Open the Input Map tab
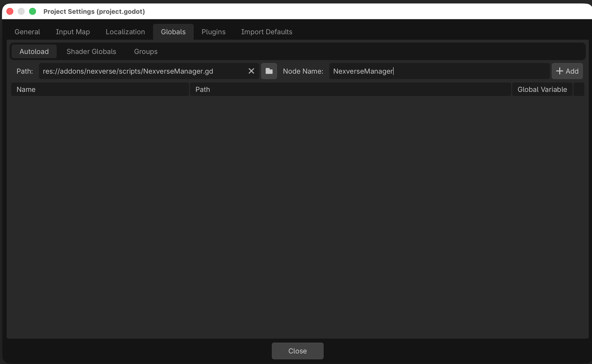Image resolution: width=592 pixels, height=364 pixels. (73, 32)
